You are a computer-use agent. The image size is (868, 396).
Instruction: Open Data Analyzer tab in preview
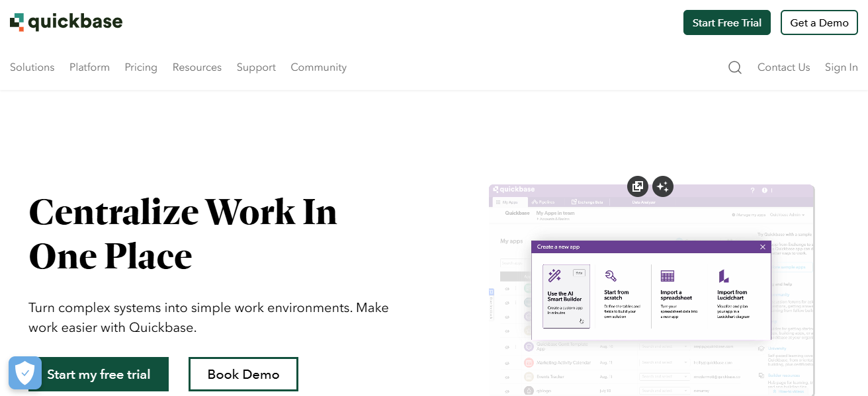click(x=644, y=202)
